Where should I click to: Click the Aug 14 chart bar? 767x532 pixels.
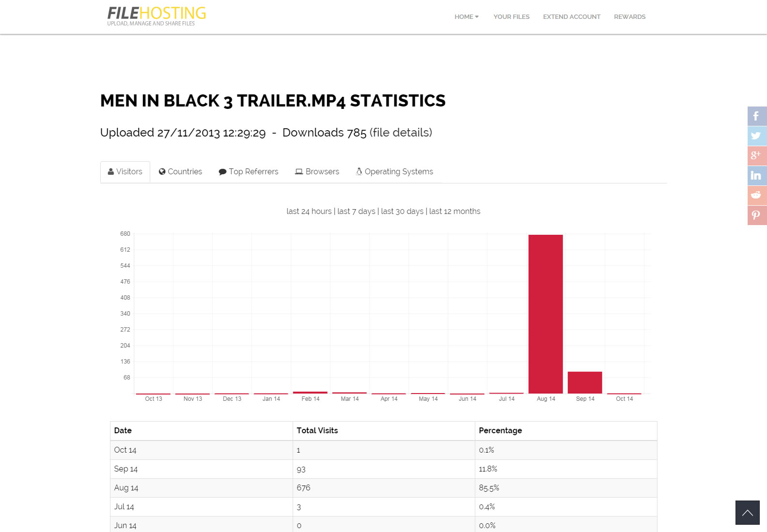(546, 314)
